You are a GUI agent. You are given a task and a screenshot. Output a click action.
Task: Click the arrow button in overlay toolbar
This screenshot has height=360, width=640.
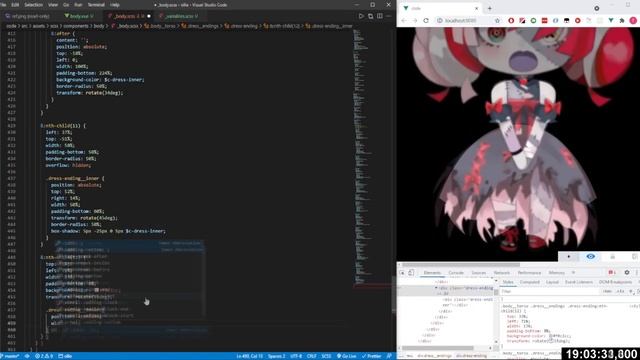coord(569,256)
